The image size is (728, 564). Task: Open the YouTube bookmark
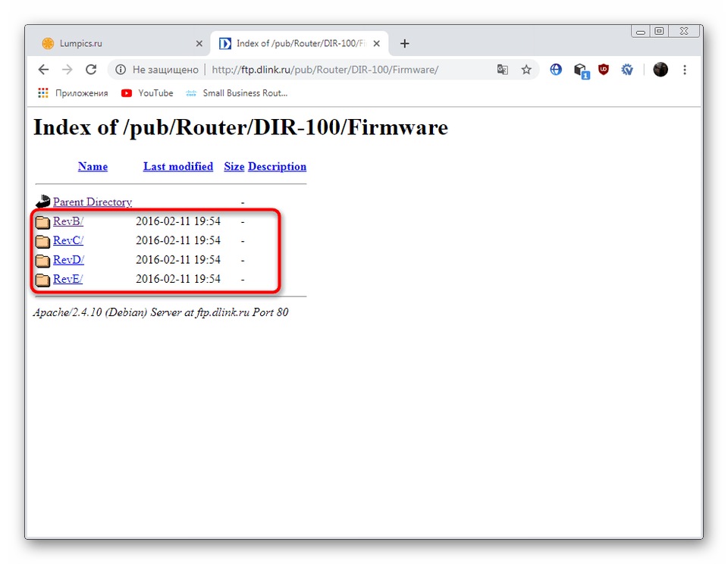point(147,92)
